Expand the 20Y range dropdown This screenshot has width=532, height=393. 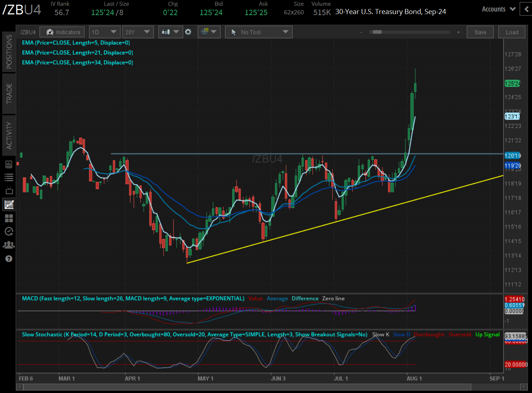(x=138, y=32)
